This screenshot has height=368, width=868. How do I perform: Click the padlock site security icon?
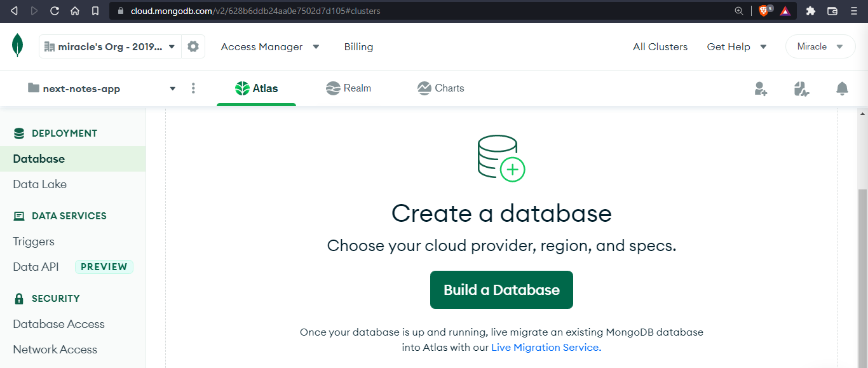click(121, 11)
